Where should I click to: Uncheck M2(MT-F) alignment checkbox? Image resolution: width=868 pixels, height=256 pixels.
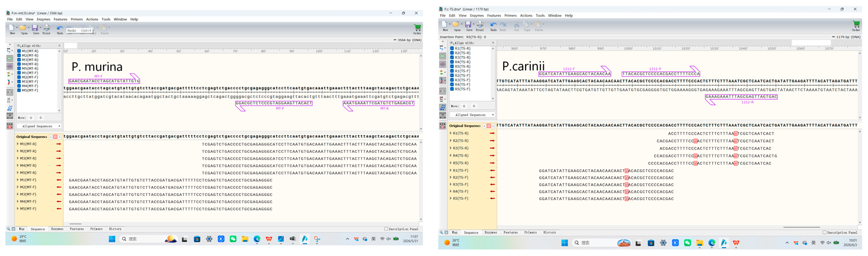point(19,77)
